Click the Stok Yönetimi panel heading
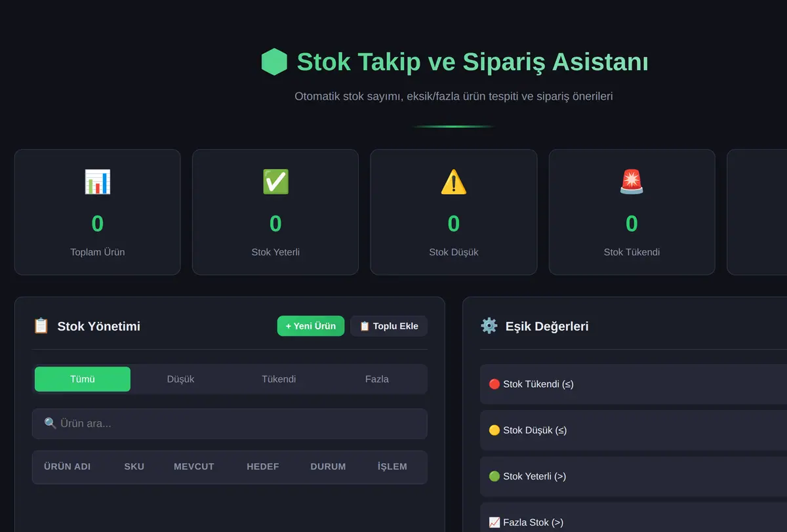This screenshot has height=532, width=787. tap(99, 326)
